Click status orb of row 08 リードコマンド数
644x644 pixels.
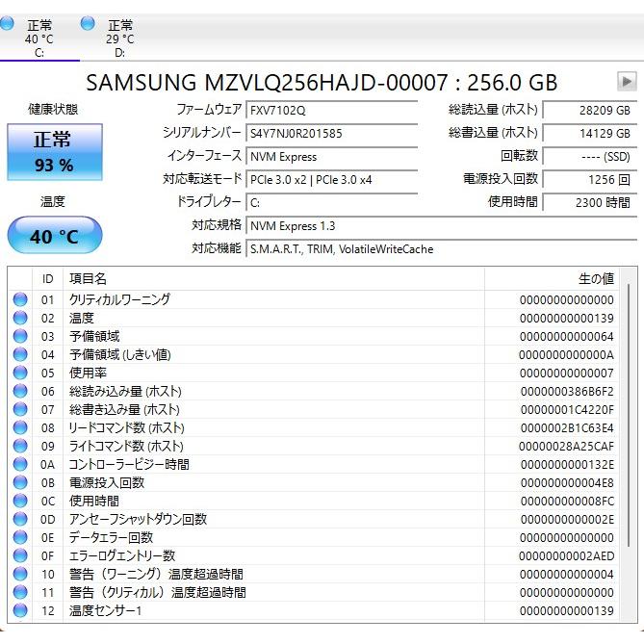(20, 427)
